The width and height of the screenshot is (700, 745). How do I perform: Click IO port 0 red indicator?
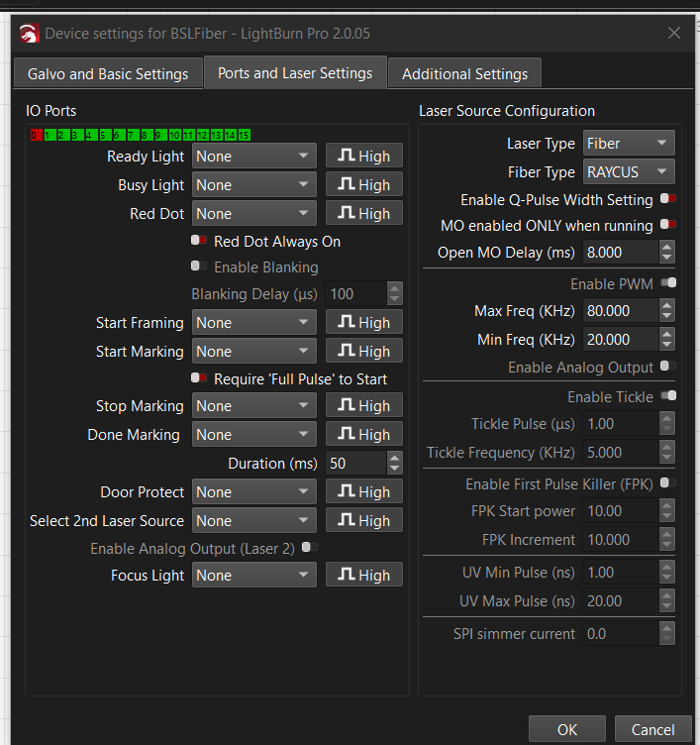click(35, 135)
